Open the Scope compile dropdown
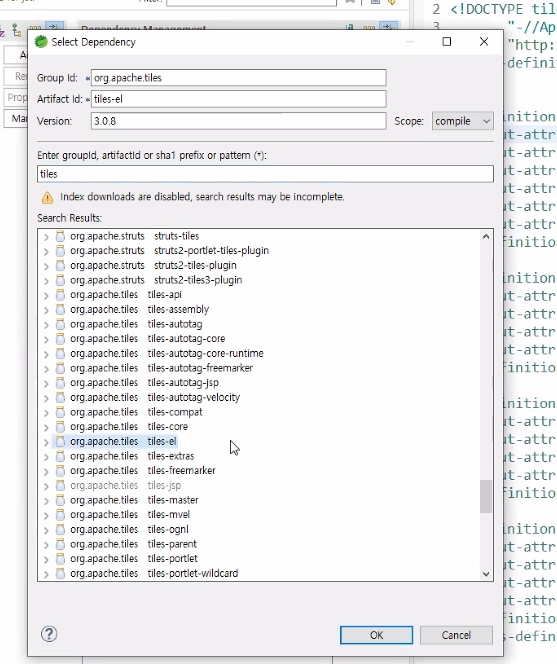The image size is (557, 664). [463, 121]
